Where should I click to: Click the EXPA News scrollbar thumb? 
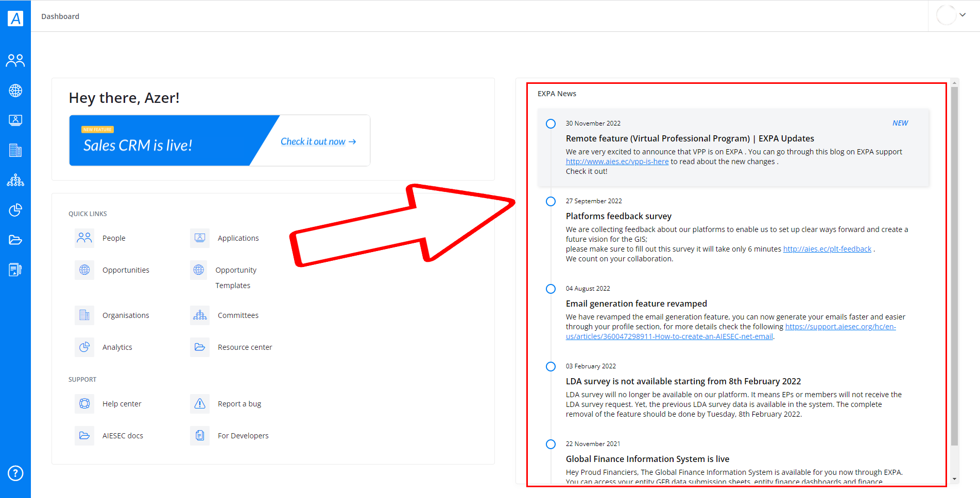[x=954, y=266]
